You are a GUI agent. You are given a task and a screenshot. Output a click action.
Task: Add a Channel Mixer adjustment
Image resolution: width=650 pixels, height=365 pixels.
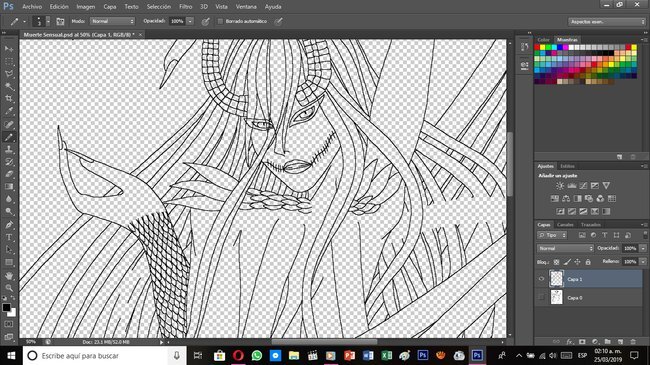(600, 199)
